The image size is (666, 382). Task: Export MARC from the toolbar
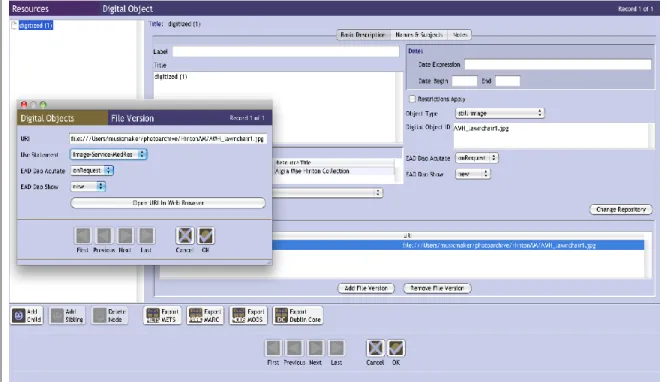pos(205,316)
